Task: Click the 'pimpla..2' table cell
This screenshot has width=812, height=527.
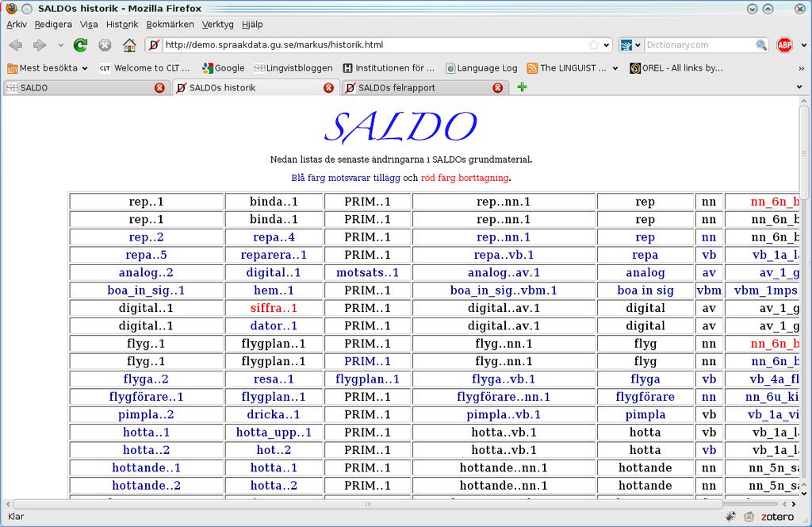Action: (146, 414)
